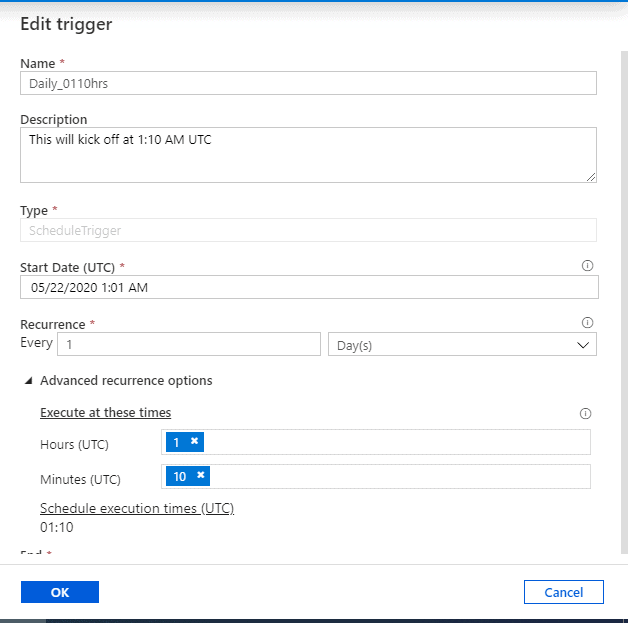This screenshot has height=623, width=628.
Task: Select the hour 1 tag chip
Action: tap(177, 441)
